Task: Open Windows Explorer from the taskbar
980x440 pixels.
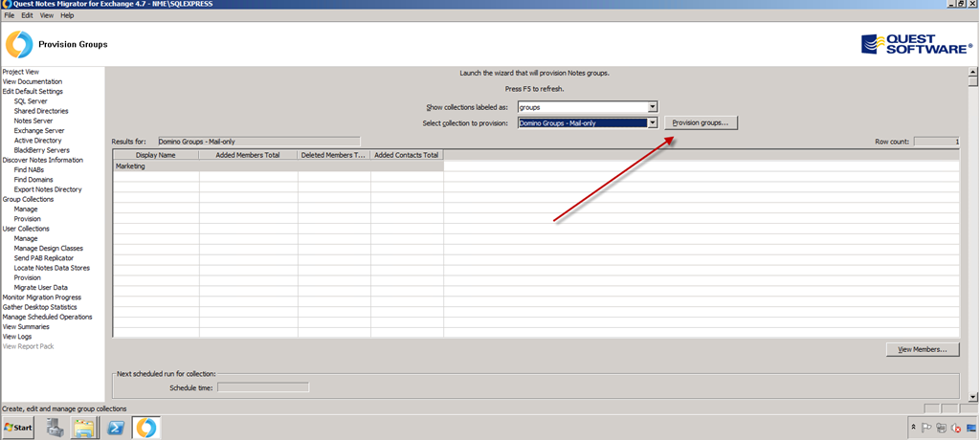Action: (84, 429)
